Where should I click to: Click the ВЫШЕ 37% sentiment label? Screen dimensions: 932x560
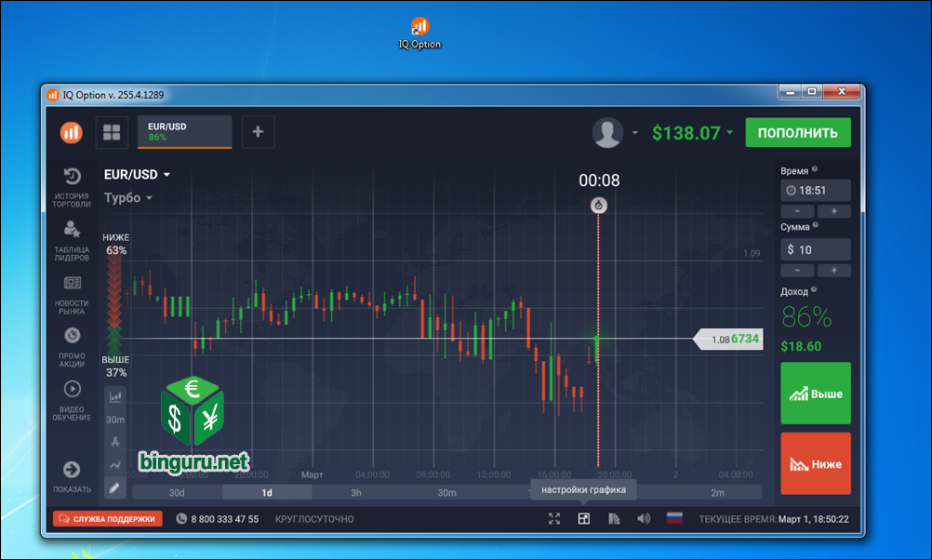115,367
